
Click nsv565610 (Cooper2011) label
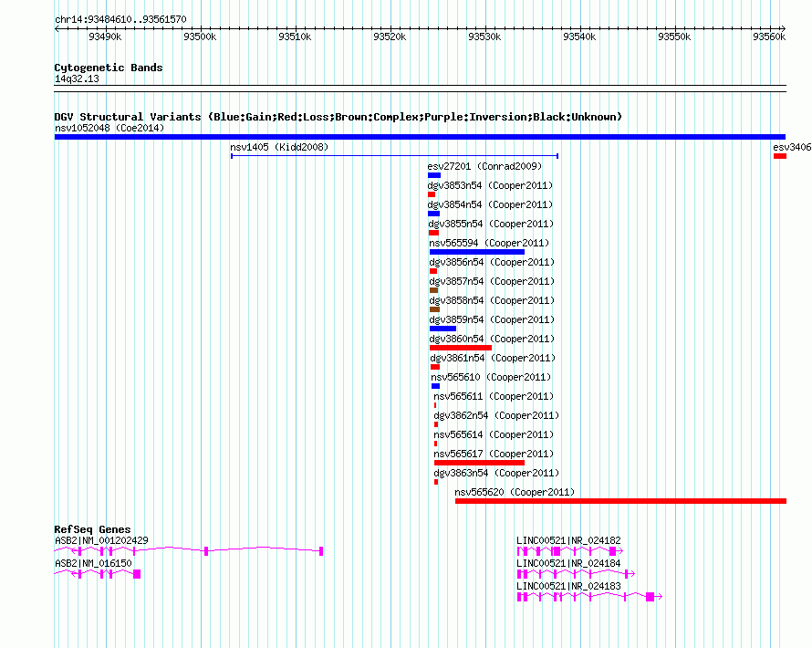pos(491,377)
